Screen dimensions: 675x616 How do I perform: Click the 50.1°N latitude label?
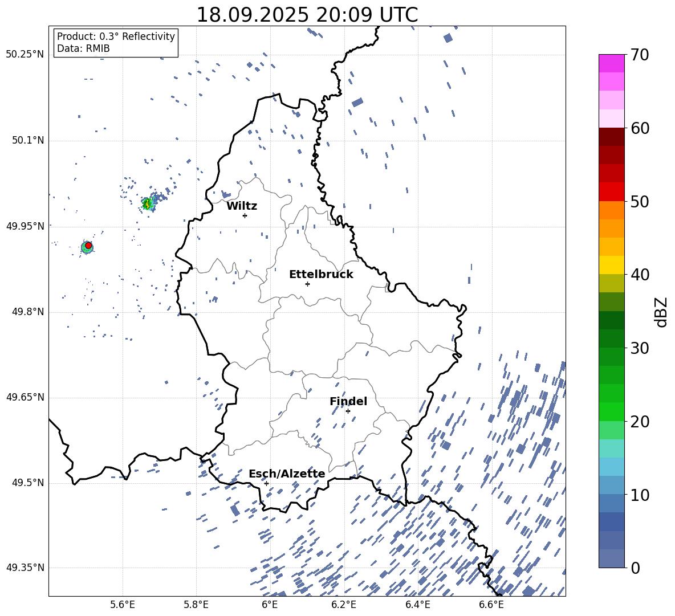pyautogui.click(x=28, y=140)
